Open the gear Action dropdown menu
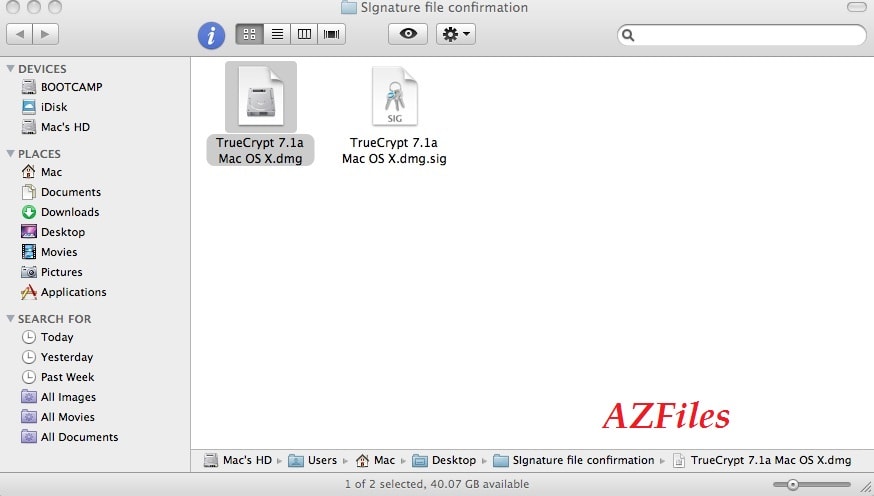 pyautogui.click(x=456, y=34)
